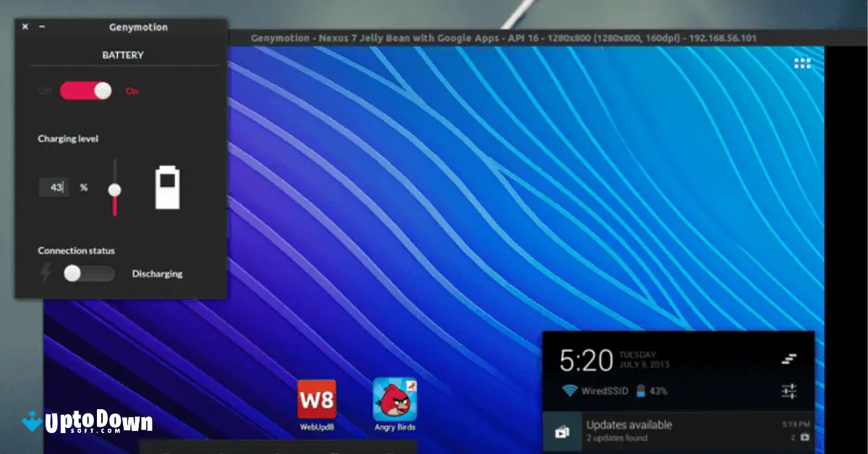This screenshot has width=868, height=454.
Task: Adjust the charging level slider
Action: coord(115,191)
